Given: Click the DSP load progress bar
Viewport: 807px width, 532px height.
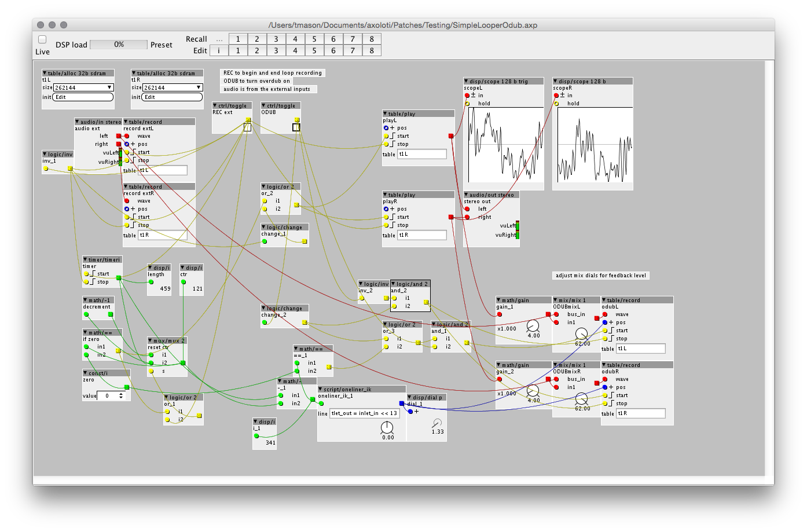Looking at the screenshot, I should [119, 45].
